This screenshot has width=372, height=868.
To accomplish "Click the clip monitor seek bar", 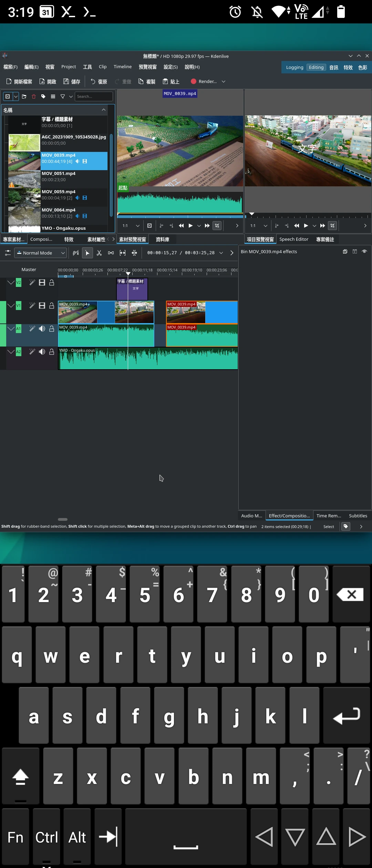I will click(180, 217).
